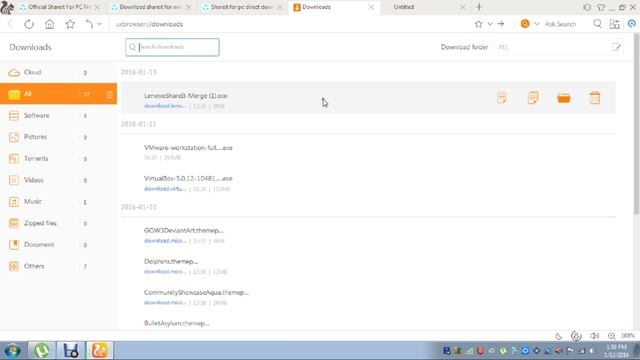640x360 pixels.
Task: Open the VirtualBox download source link
Action: click(165, 189)
